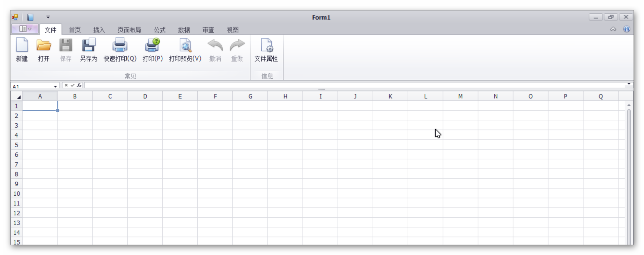The width and height of the screenshot is (644, 255).
Task: Click the insert function fx icon
Action: (79, 85)
